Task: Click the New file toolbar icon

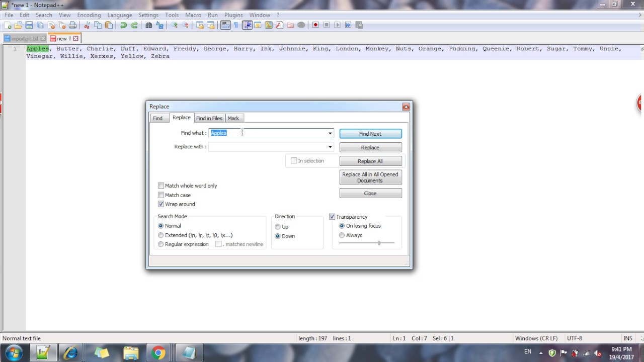Action: 8,25
